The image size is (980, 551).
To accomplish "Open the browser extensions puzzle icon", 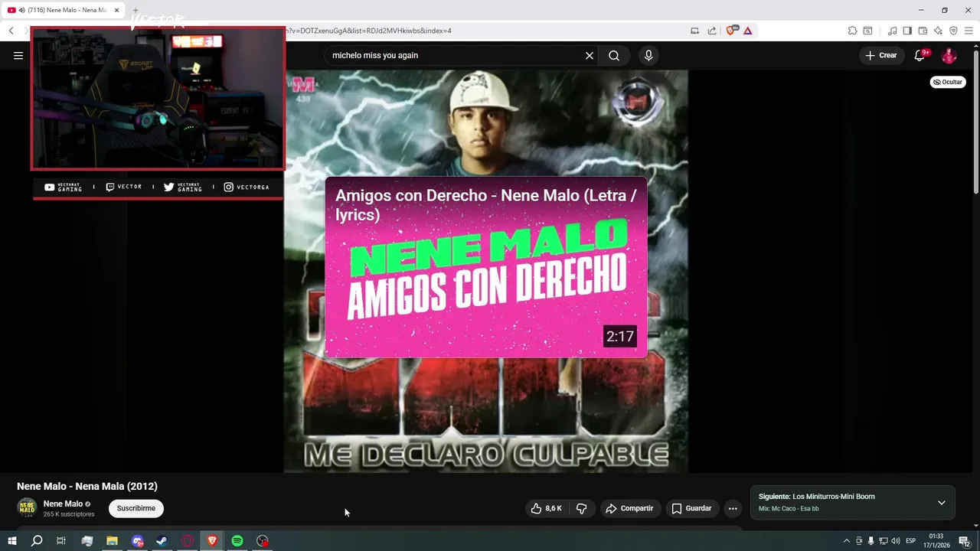I will (852, 31).
